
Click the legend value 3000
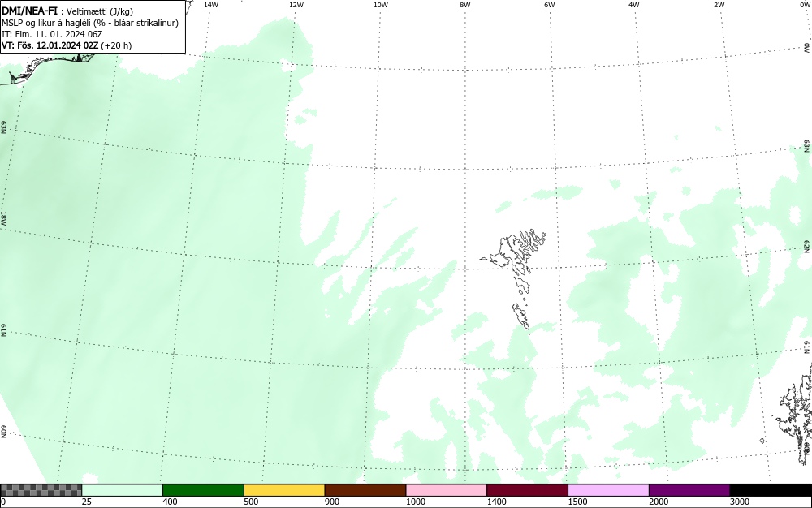tap(740, 502)
